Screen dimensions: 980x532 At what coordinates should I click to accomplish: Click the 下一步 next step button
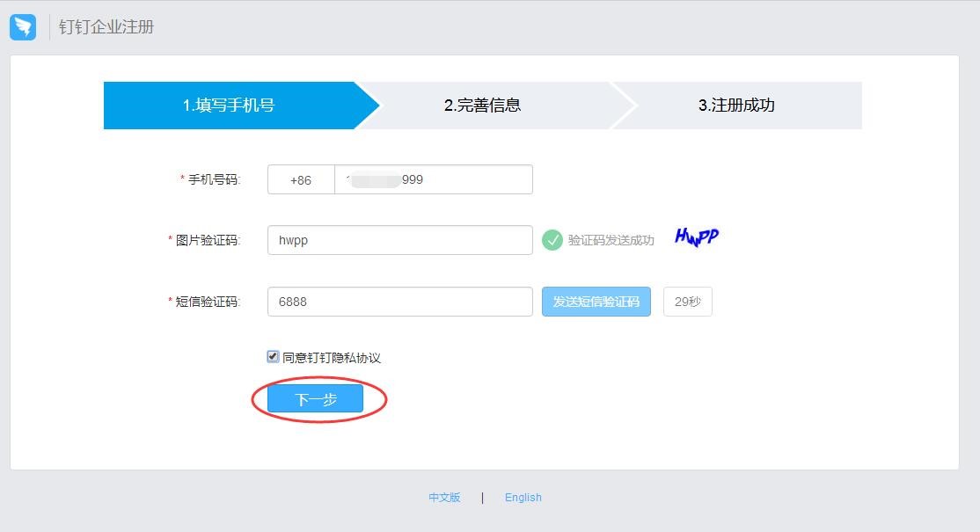(x=314, y=397)
